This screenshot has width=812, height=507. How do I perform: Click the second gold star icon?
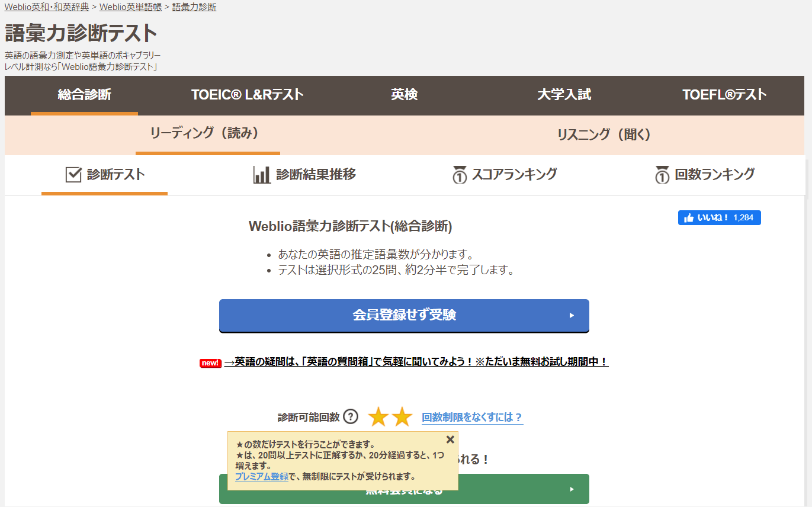point(402,417)
